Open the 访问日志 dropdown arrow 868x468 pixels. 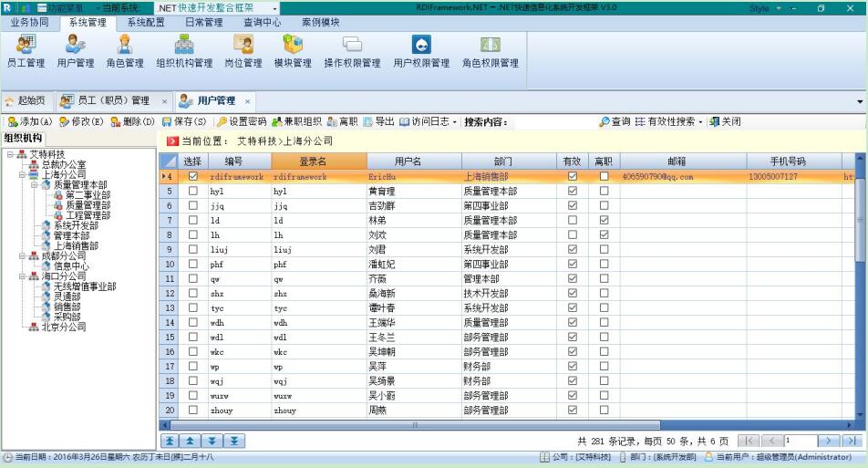coord(455,122)
